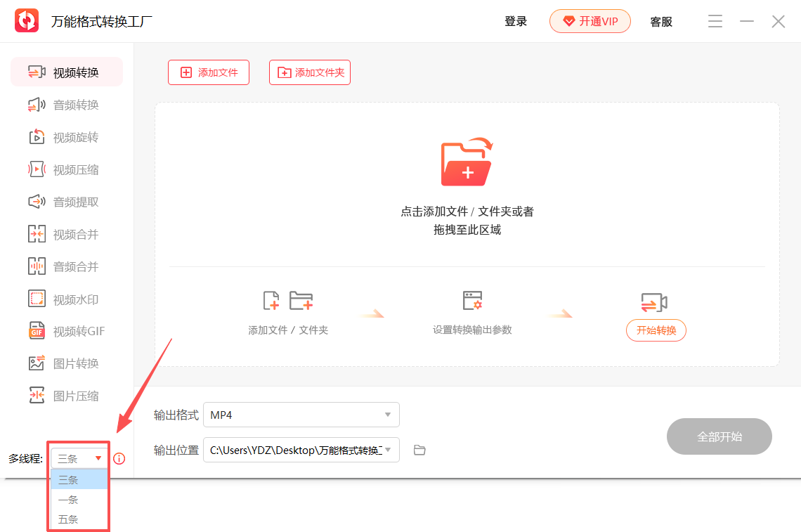Click the orange folder icon in drop area

[x=467, y=162]
